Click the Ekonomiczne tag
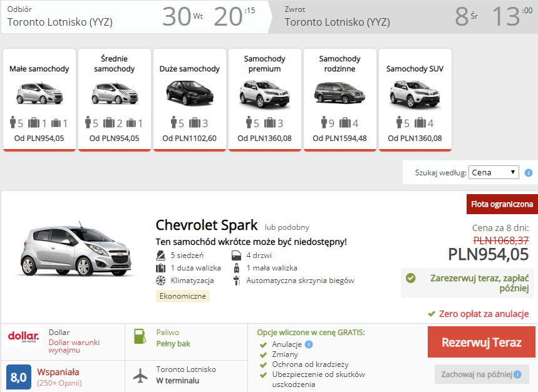 point(183,296)
